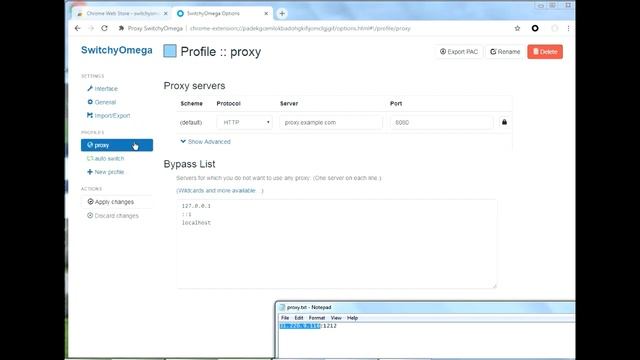Click the proxy.txt - Notepad title bar
Viewport: 640px width, 360px height.
coord(425,307)
